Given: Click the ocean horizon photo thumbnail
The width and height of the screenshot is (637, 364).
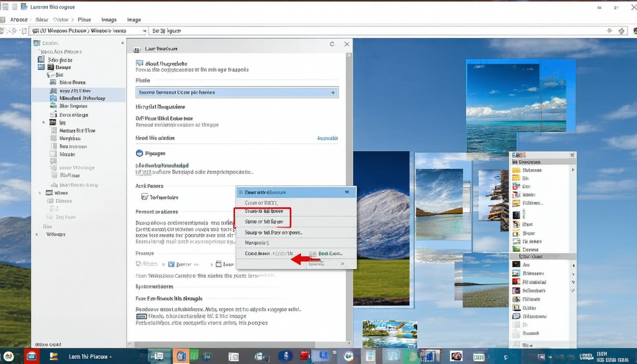Looking at the screenshot, I should pyautogui.click(x=516, y=109).
